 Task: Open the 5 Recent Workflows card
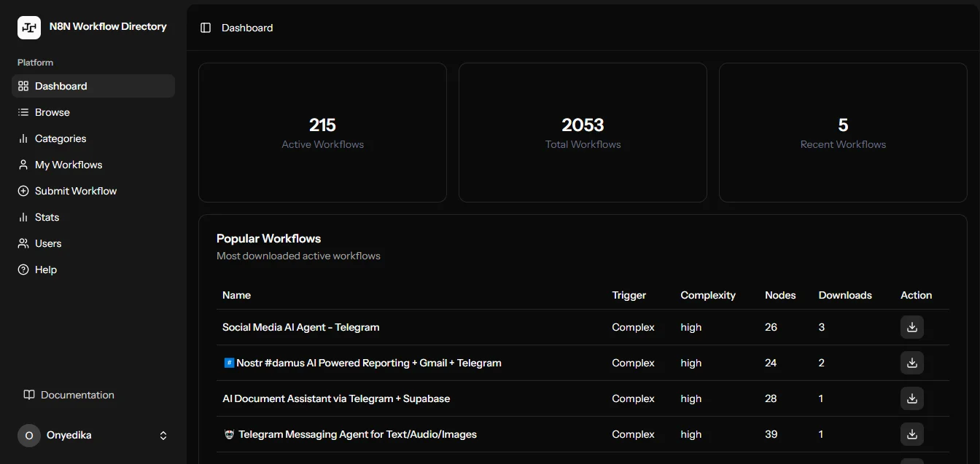[843, 133]
